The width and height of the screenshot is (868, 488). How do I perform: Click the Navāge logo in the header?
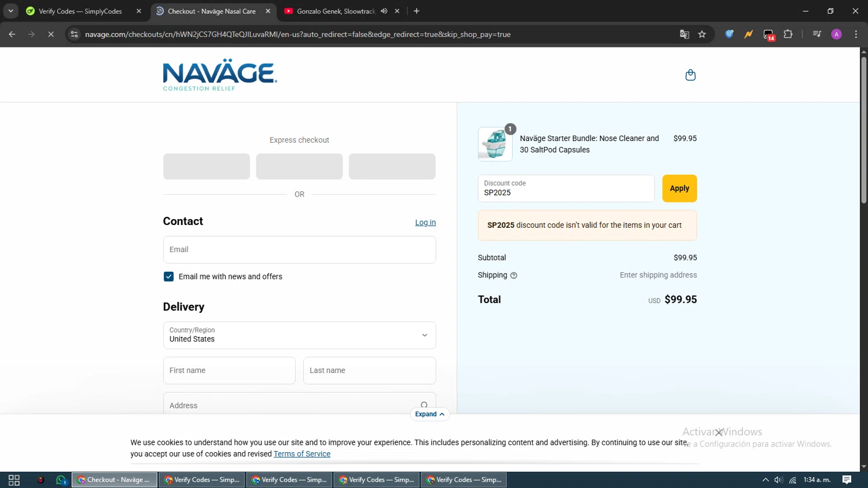220,75
